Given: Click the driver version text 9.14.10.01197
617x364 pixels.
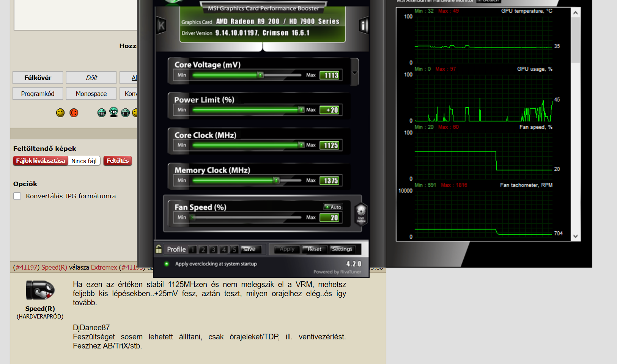Looking at the screenshot, I should (236, 33).
